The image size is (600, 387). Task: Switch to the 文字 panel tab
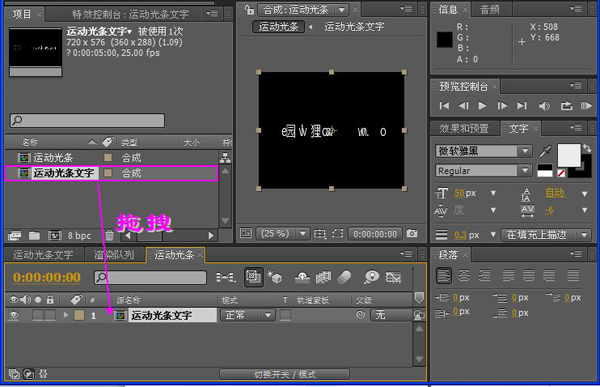pos(518,129)
